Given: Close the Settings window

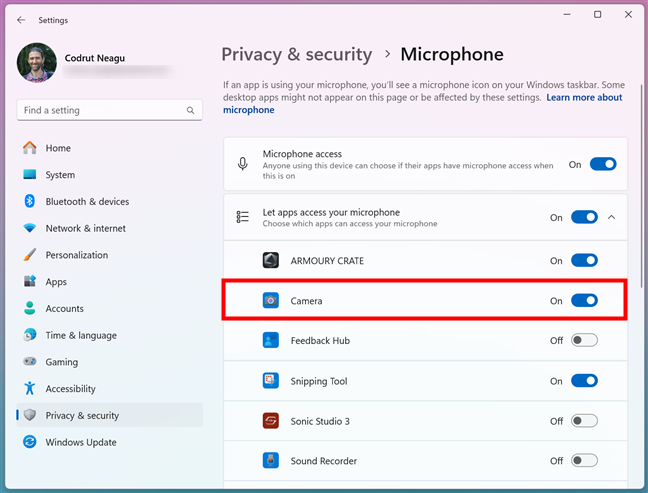Looking at the screenshot, I should click(628, 14).
